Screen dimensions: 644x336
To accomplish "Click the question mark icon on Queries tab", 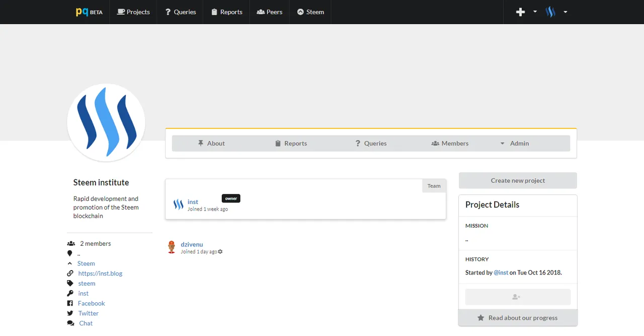I will (358, 143).
